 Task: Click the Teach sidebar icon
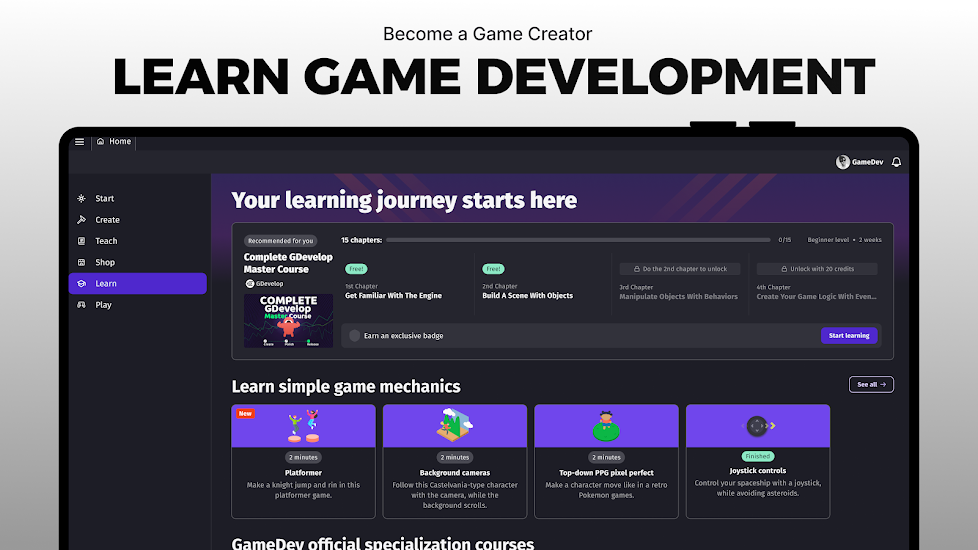(82, 241)
